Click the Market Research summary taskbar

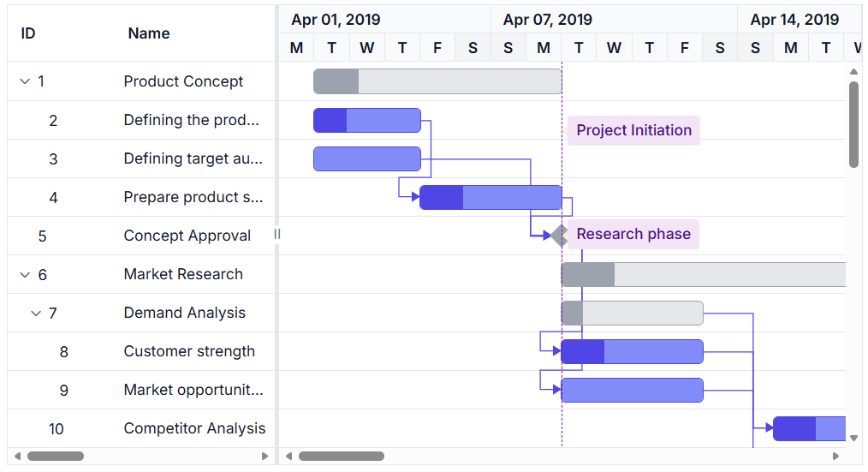pyautogui.click(x=704, y=275)
